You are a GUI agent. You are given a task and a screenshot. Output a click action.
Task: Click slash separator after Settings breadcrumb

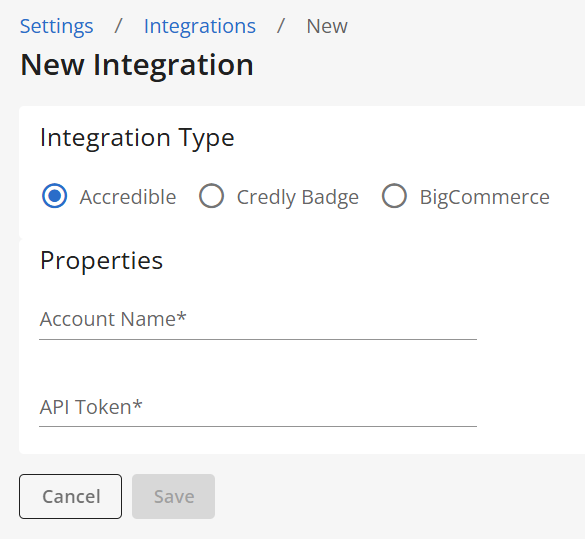click(x=118, y=26)
